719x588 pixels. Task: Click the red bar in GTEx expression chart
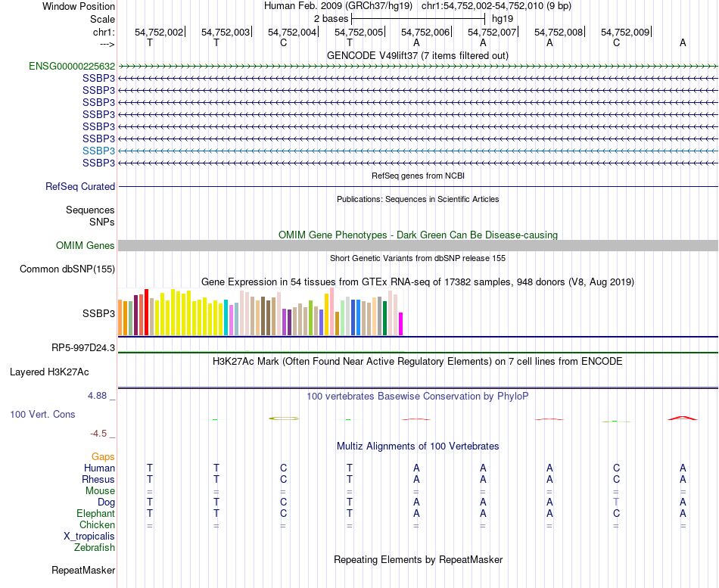[146, 312]
